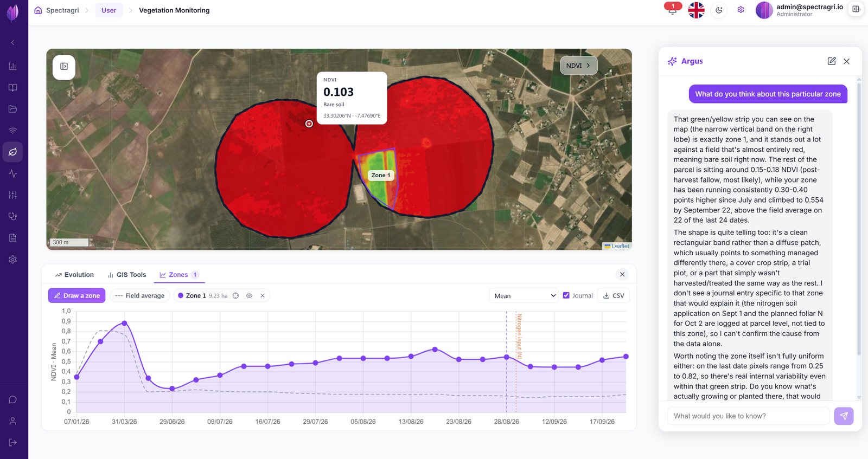
Task: Collapse the sidebar with back chevron
Action: pos(13,43)
